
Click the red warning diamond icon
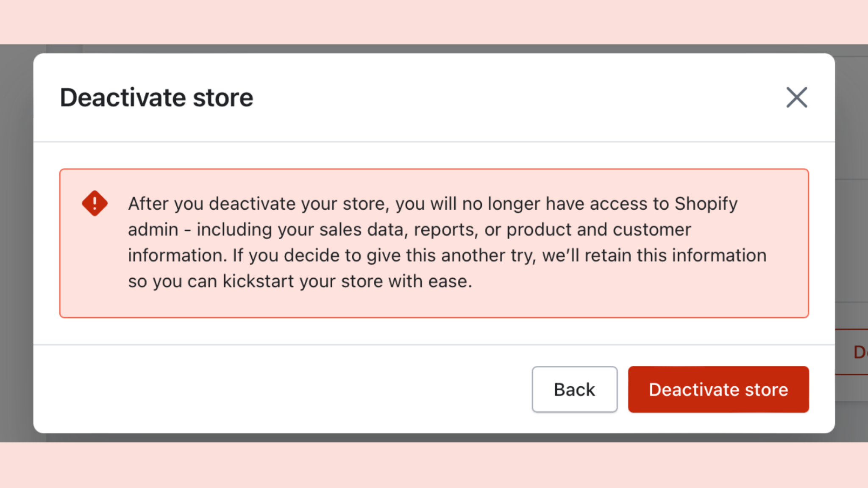click(95, 203)
